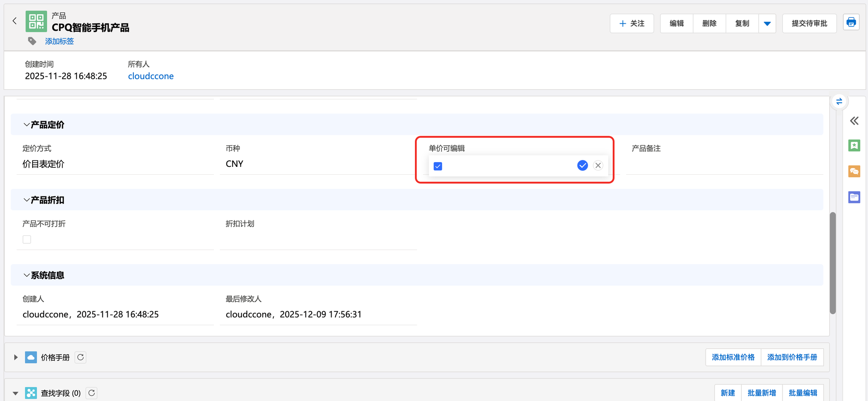Refresh the 查找字段 related list
This screenshot has height=401, width=868.
(92, 393)
